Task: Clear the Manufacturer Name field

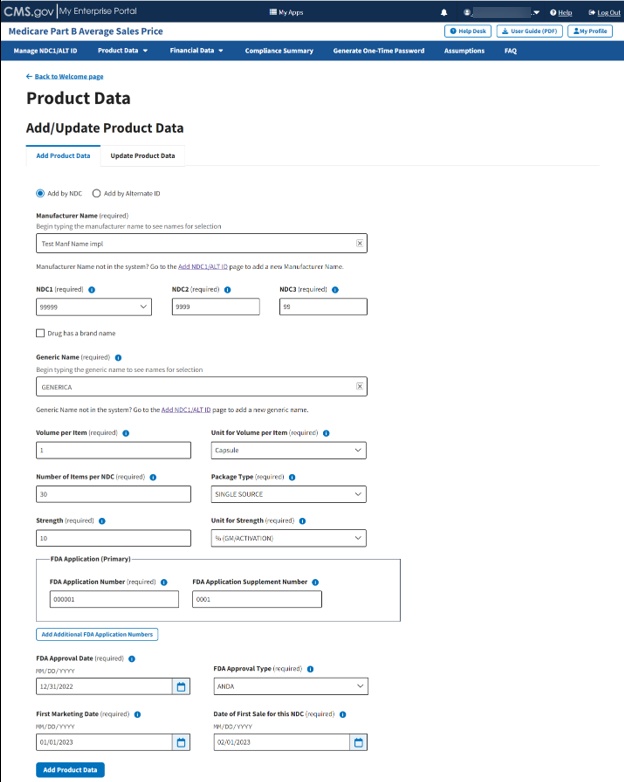Action: (x=360, y=243)
